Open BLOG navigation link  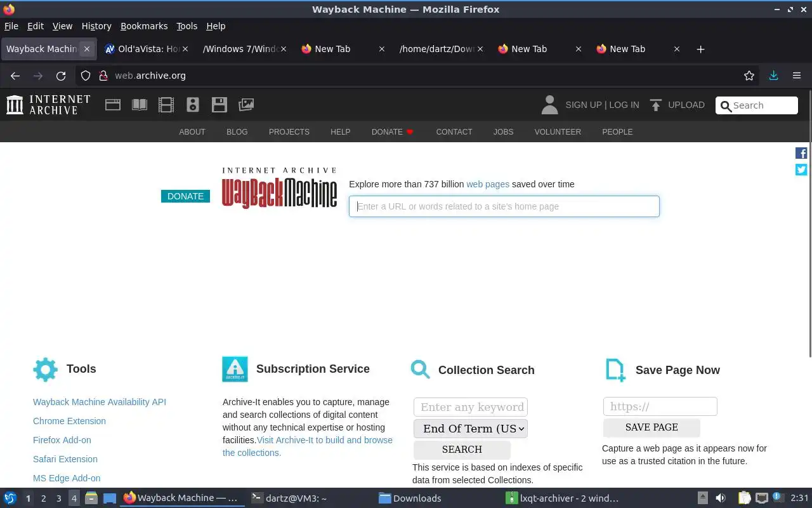[x=237, y=132]
